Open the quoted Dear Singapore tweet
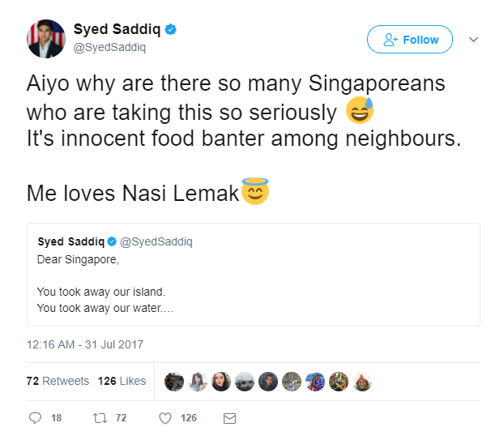504x444 pixels. tap(254, 275)
